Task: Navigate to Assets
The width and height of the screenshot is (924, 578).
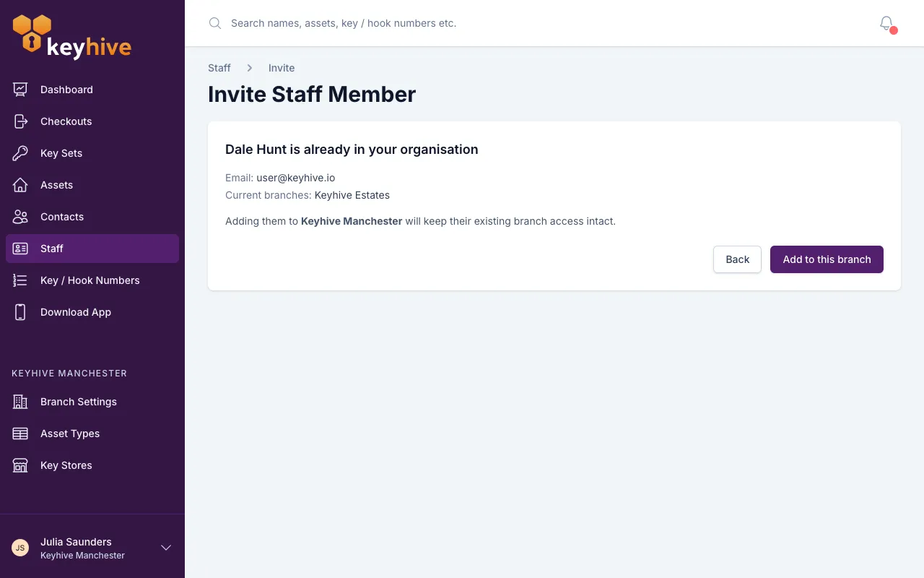Action: point(92,185)
